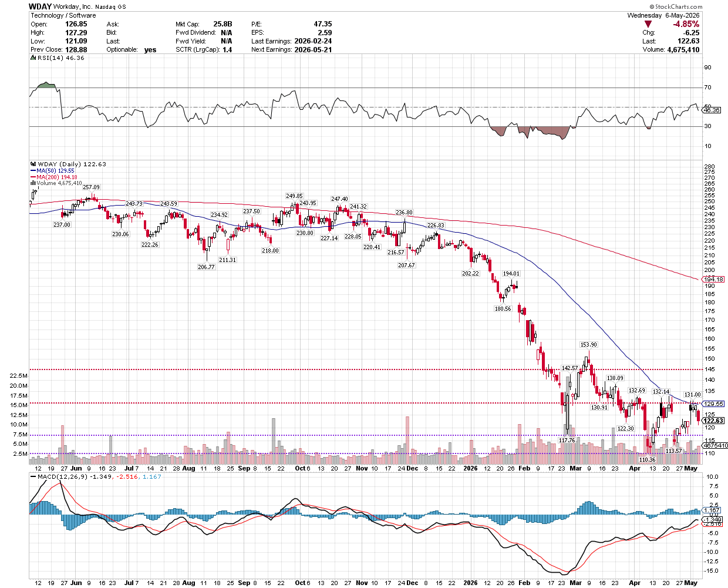
Task: Click the Technology / Software sector label
Action: tap(63, 15)
